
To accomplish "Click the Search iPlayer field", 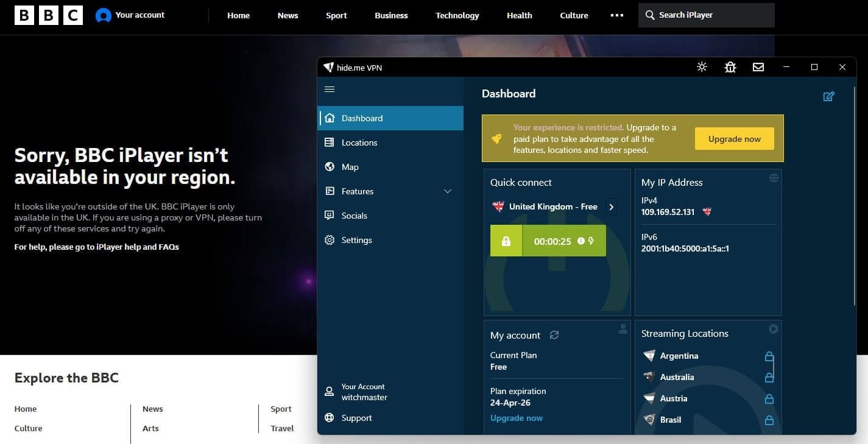I will tap(707, 15).
